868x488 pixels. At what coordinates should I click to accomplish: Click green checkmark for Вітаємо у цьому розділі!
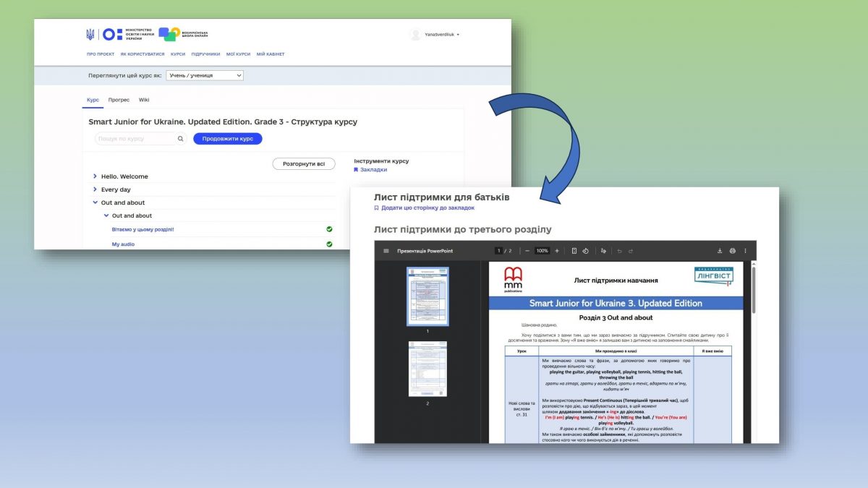coord(329,229)
